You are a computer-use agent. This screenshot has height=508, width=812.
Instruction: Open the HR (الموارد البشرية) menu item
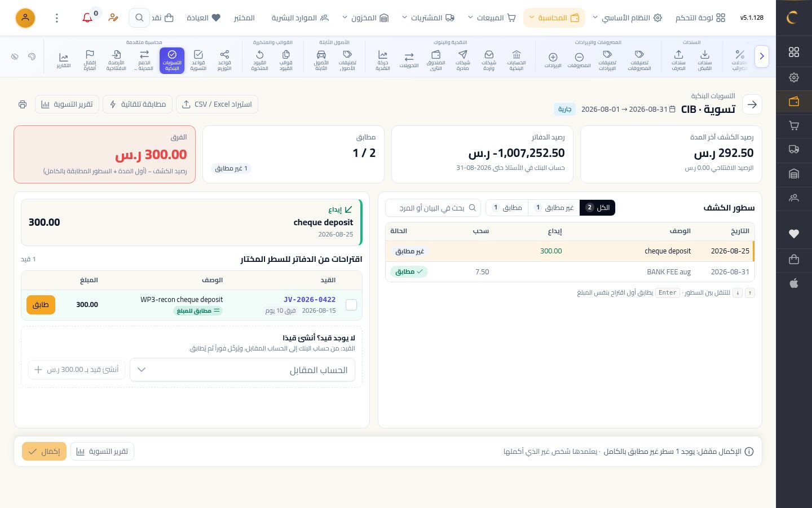(x=300, y=18)
